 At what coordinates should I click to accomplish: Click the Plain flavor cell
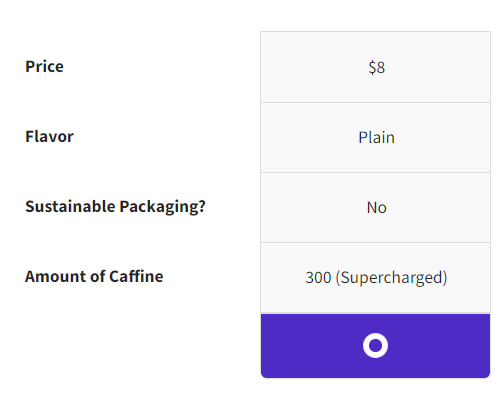click(x=375, y=137)
